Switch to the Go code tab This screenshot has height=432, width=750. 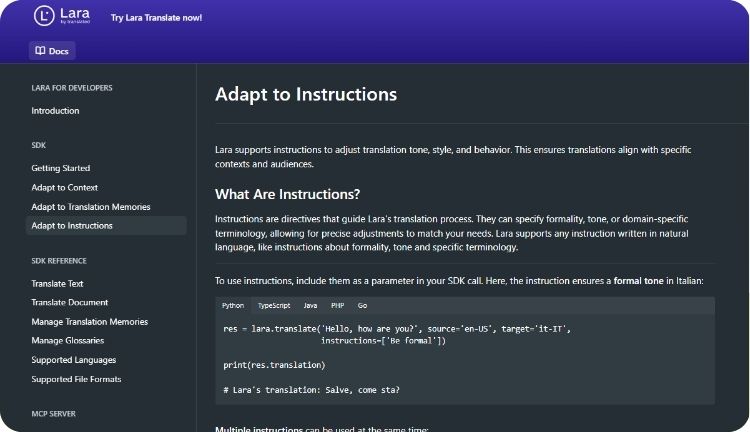coord(363,305)
